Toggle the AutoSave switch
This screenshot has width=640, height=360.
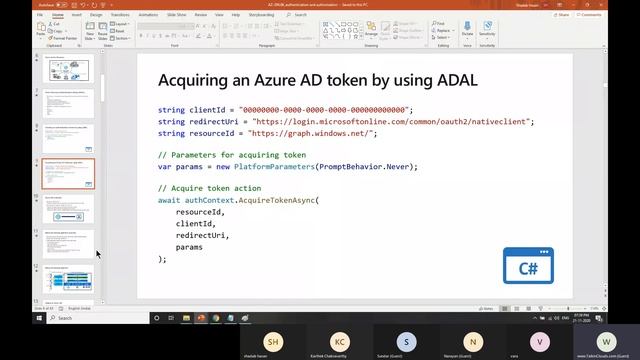(x=62, y=5)
